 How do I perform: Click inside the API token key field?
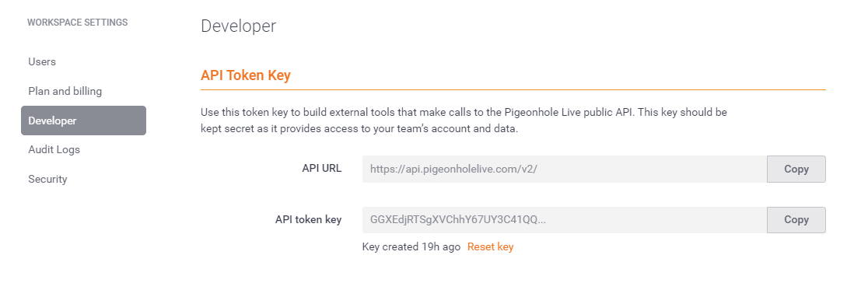(x=565, y=219)
